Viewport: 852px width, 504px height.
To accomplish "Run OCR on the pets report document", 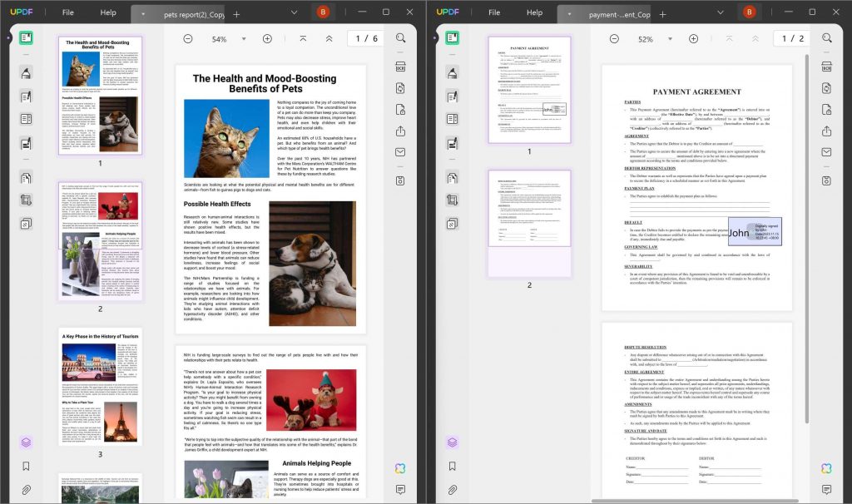I will click(400, 67).
